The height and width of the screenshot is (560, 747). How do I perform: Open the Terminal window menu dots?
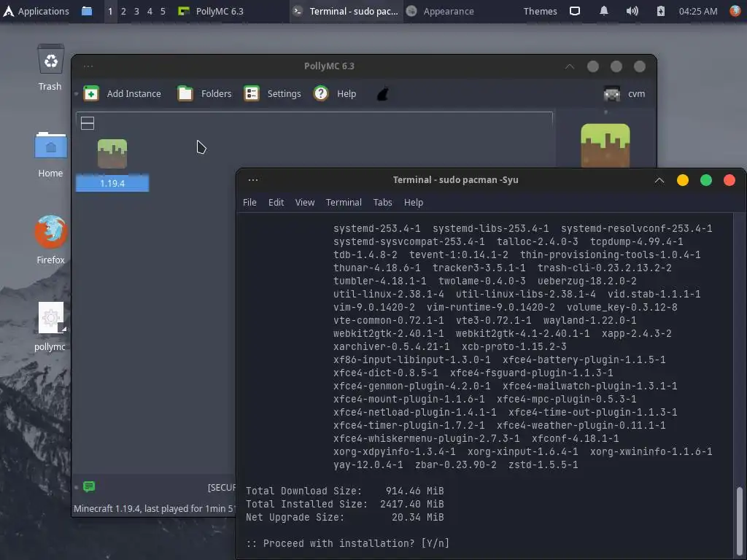coord(253,180)
